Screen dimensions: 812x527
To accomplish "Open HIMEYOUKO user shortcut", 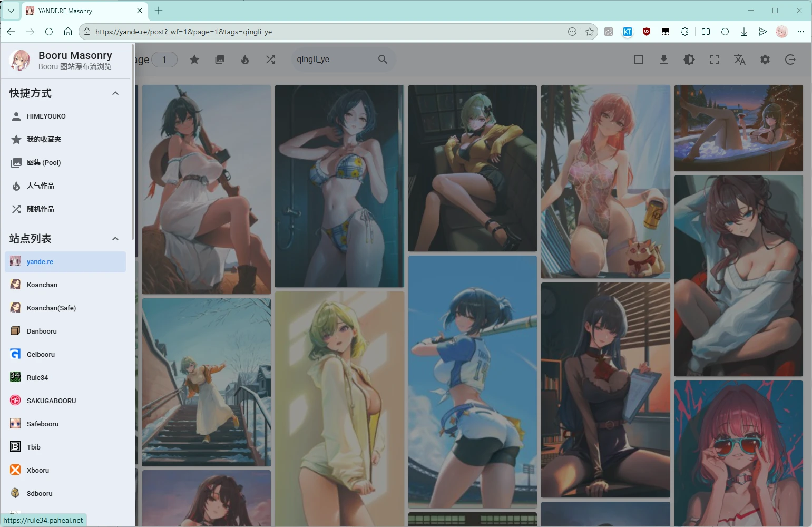I will click(x=65, y=116).
